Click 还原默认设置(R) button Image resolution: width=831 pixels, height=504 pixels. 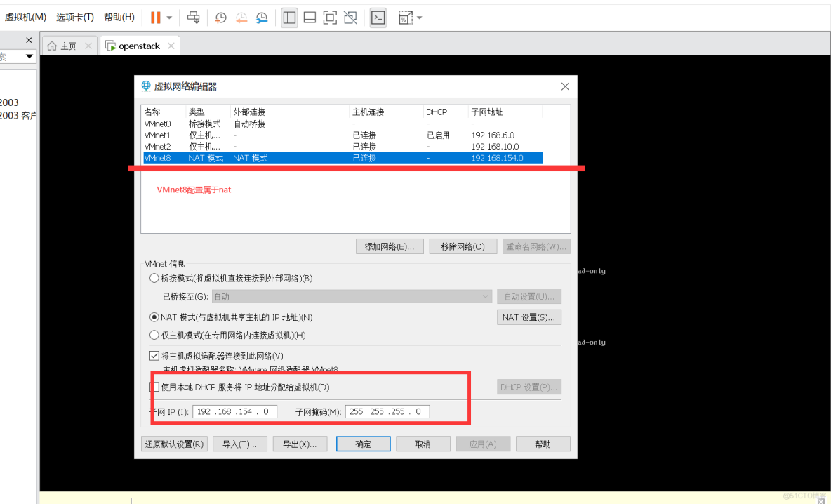tap(174, 444)
